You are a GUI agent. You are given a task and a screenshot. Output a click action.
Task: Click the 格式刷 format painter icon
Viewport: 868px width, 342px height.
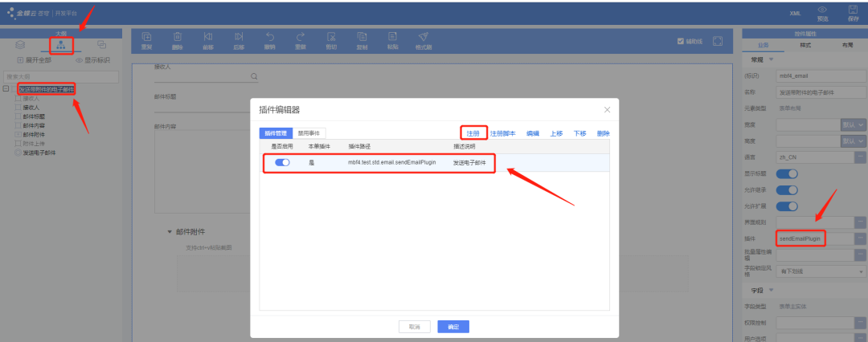424,37
